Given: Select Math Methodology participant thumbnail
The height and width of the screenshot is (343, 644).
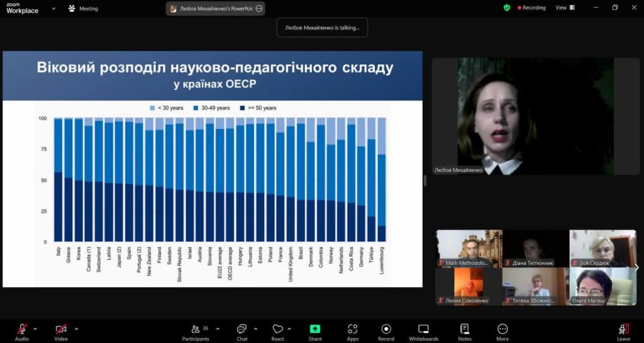Looking at the screenshot, I should click(x=469, y=248).
